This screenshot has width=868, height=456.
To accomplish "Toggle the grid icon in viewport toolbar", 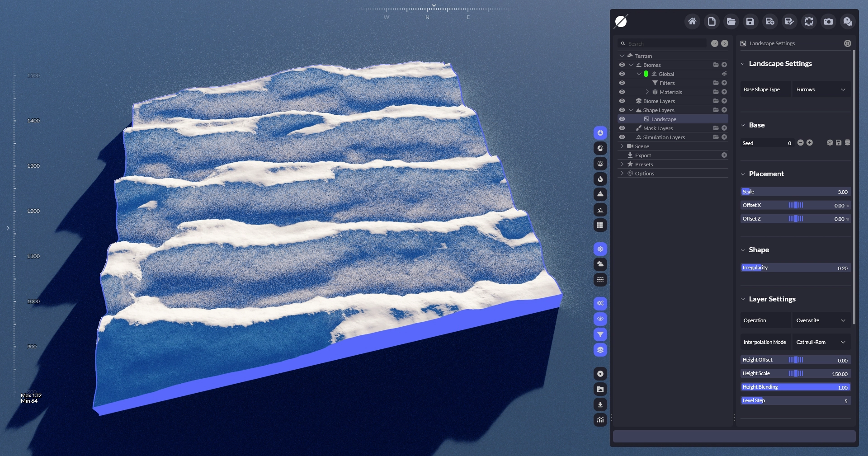I will pos(600,225).
